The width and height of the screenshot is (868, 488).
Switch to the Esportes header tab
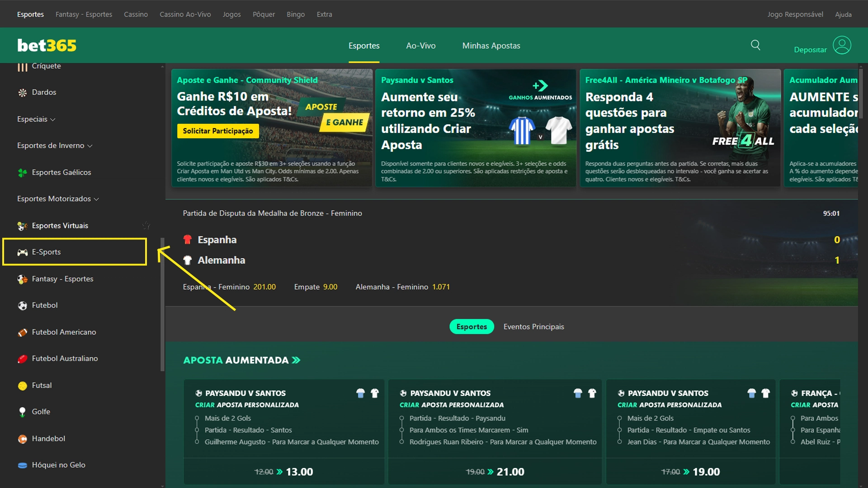[364, 46]
